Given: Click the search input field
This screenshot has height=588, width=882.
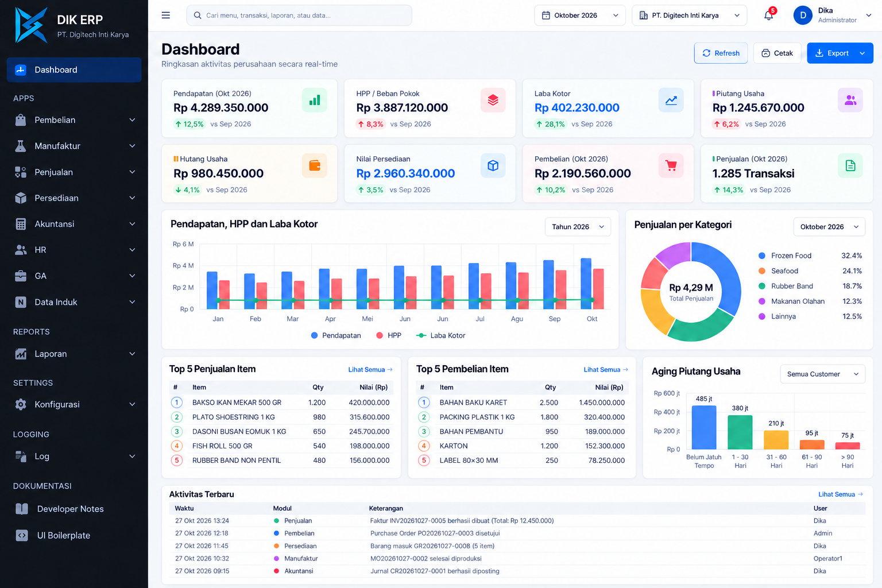Looking at the screenshot, I should click(x=299, y=16).
